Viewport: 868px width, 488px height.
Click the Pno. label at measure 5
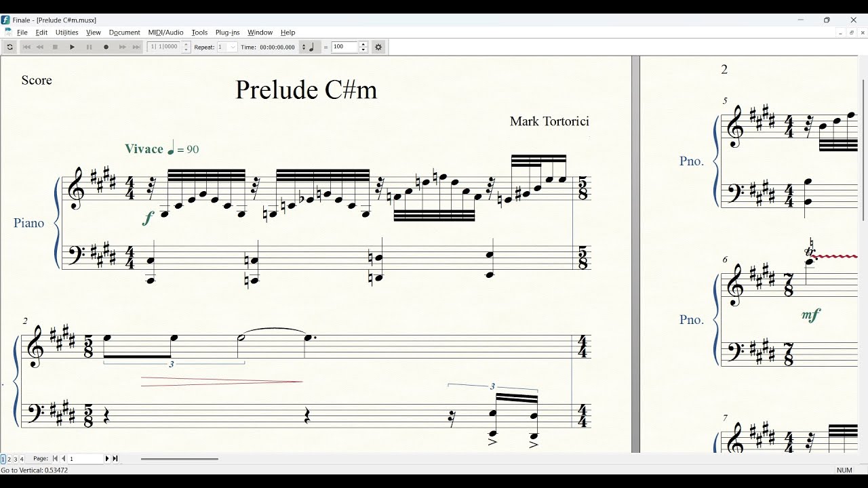coord(692,161)
